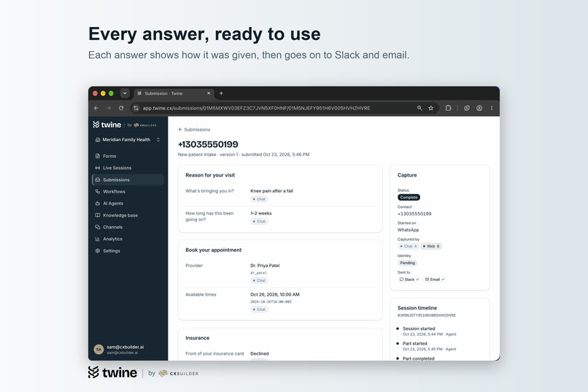Open the browser three-dot menu

pos(492,108)
